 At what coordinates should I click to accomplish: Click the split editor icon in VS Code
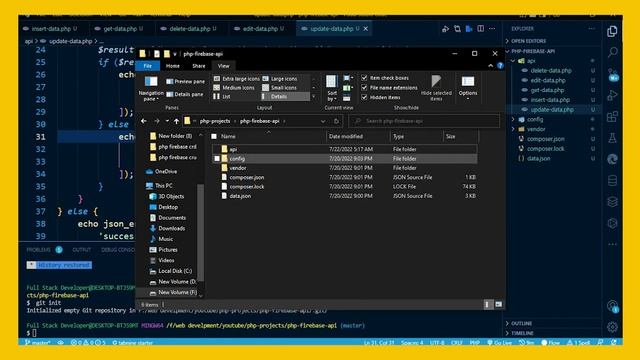click(481, 29)
